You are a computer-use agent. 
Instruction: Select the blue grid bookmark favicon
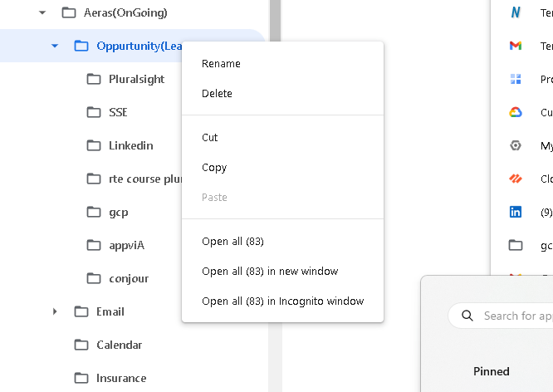[x=516, y=79]
